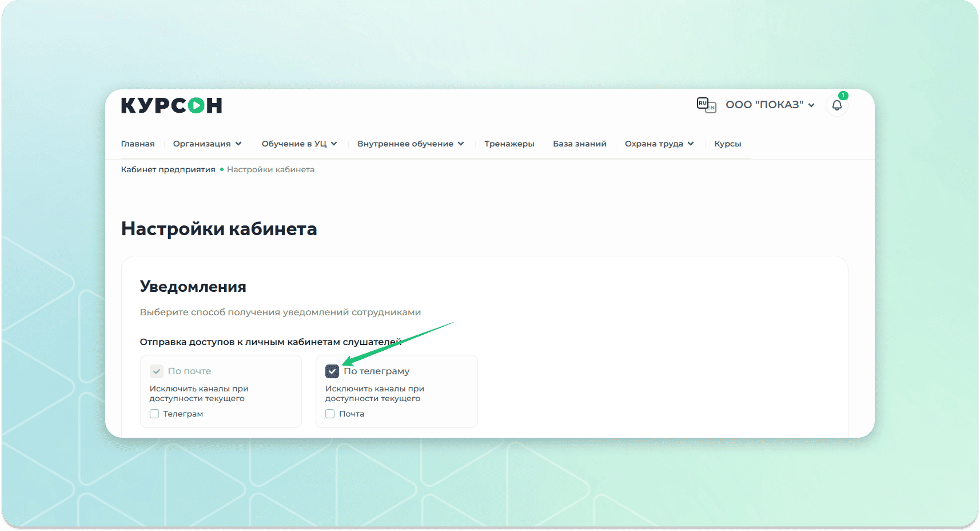Expand the Обучение в УЦ menu
Image resolution: width=980 pixels, height=531 pixels.
299,144
